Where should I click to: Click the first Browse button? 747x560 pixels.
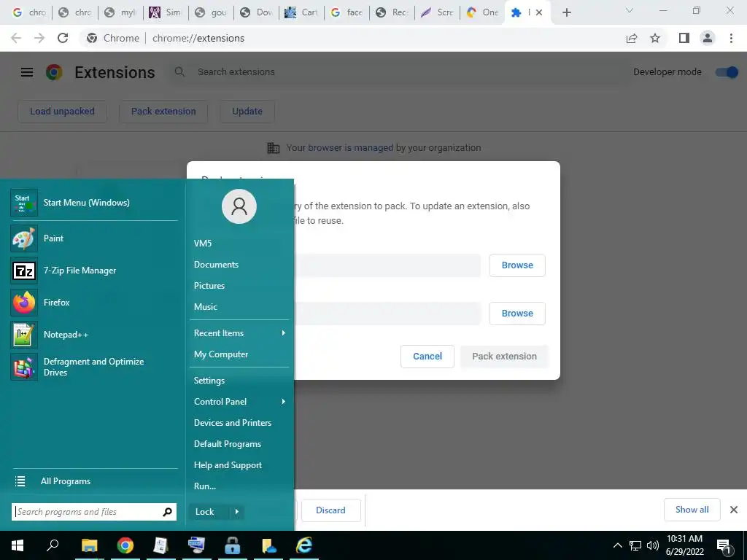coord(517,265)
